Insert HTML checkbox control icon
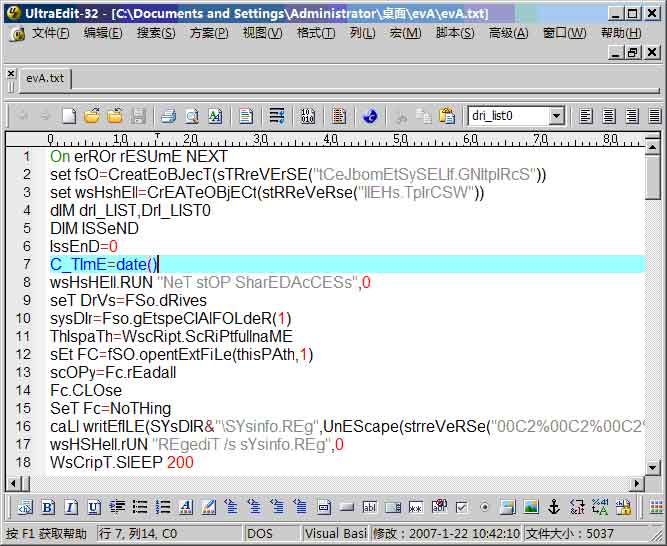 462,507
